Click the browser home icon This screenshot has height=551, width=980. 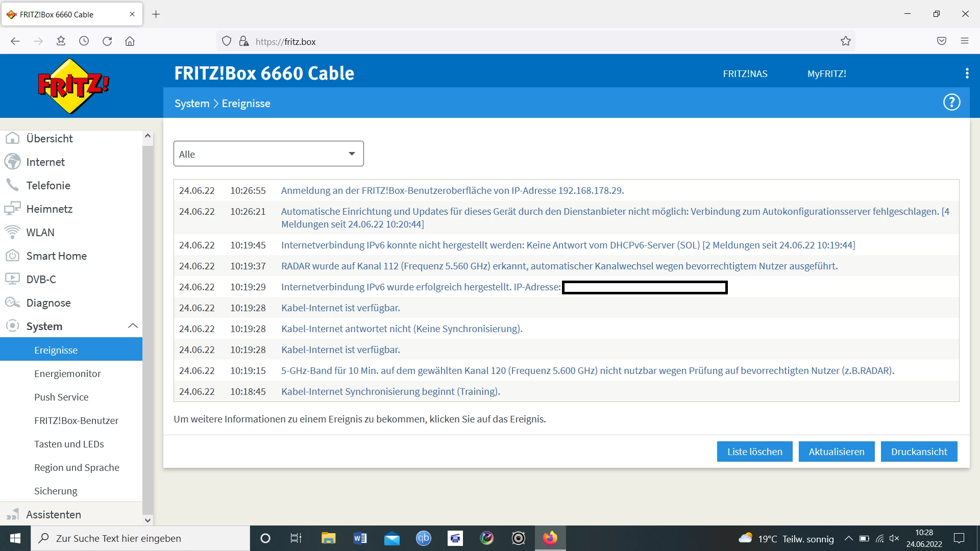tap(130, 41)
